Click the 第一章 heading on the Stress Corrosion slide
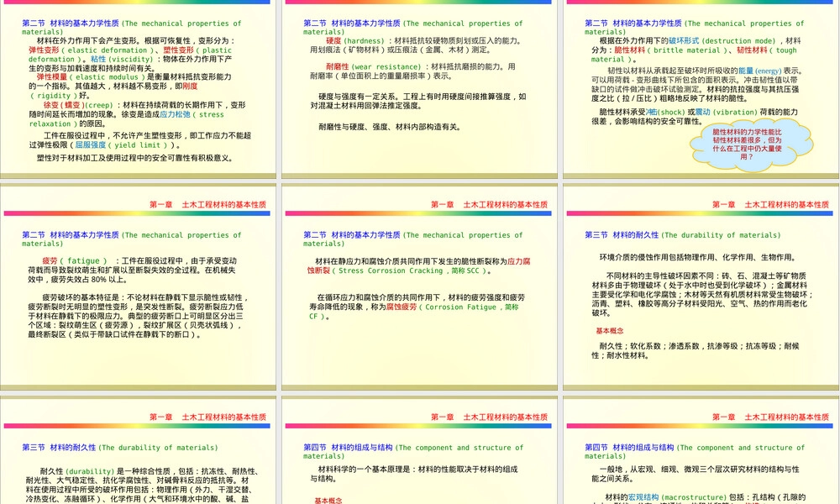Screen dimensions: 840x504 pyautogui.click(x=489, y=205)
